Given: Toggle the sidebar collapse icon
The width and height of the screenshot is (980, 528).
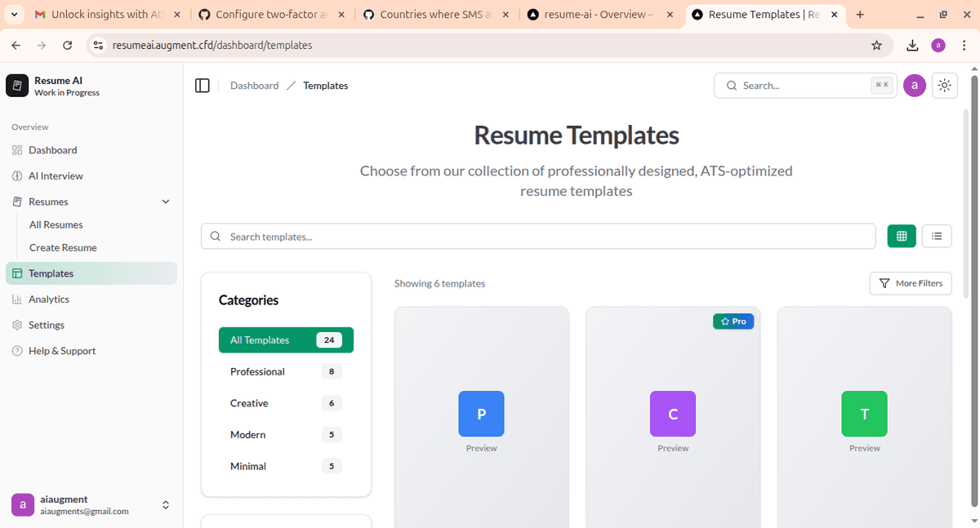Looking at the screenshot, I should [203, 86].
